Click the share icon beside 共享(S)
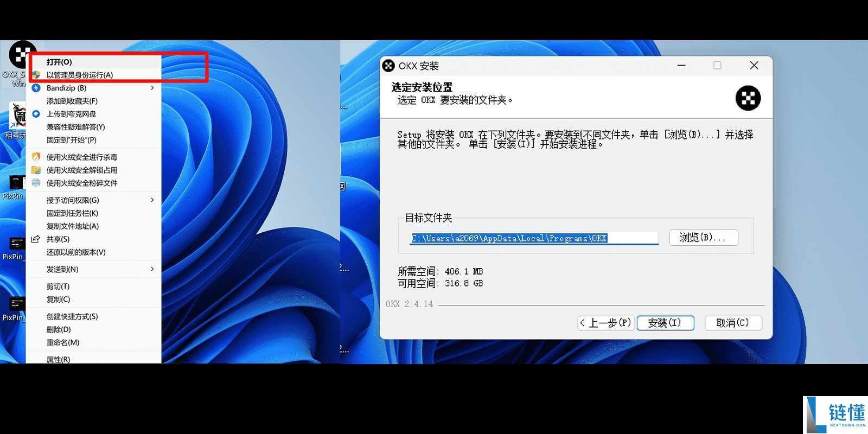Image resolution: width=868 pixels, height=434 pixels. click(x=36, y=239)
